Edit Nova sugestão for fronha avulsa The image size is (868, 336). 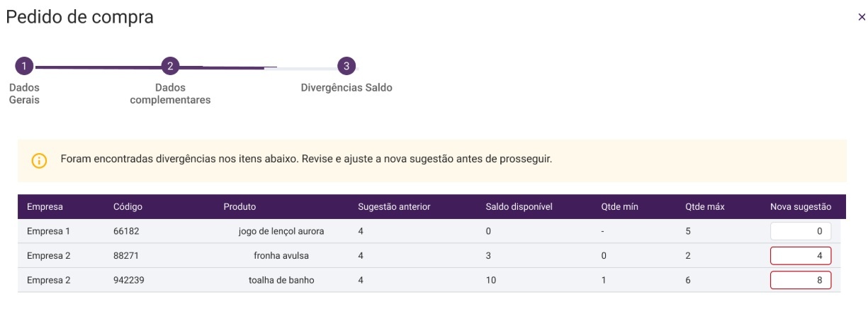tap(801, 256)
